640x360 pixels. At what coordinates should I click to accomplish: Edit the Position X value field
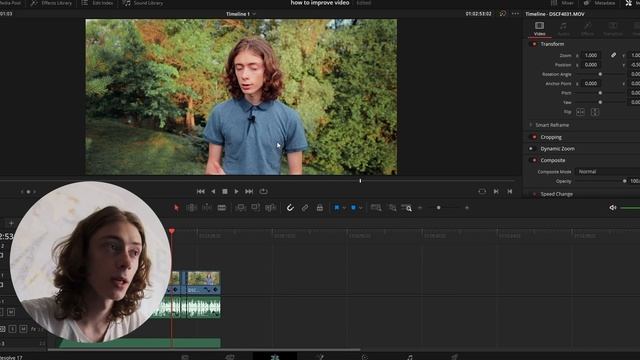(591, 65)
